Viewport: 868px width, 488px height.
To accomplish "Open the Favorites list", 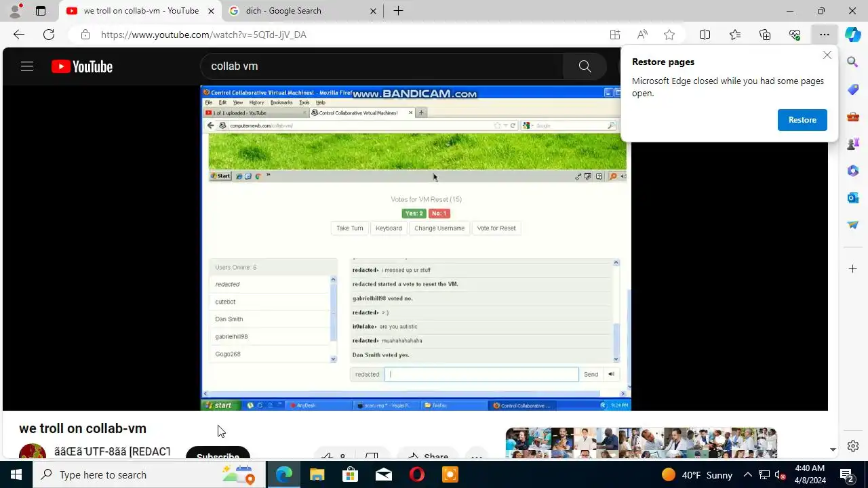I will tap(735, 35).
